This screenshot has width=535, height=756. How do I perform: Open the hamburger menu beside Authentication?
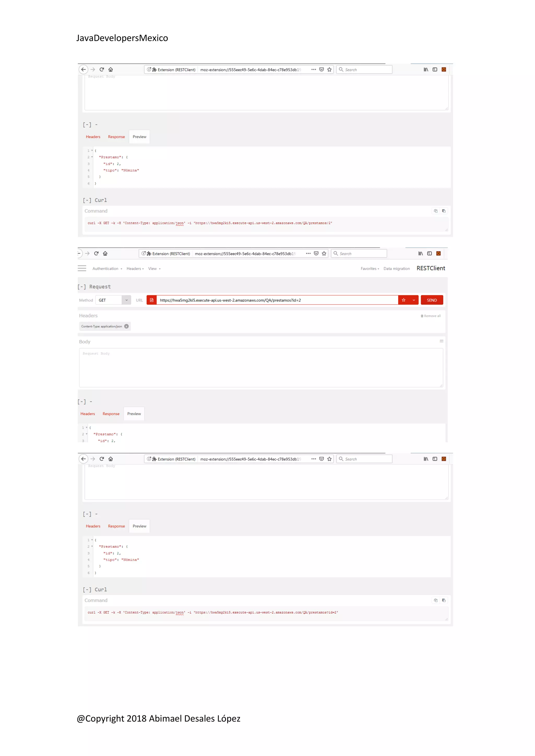(82, 268)
